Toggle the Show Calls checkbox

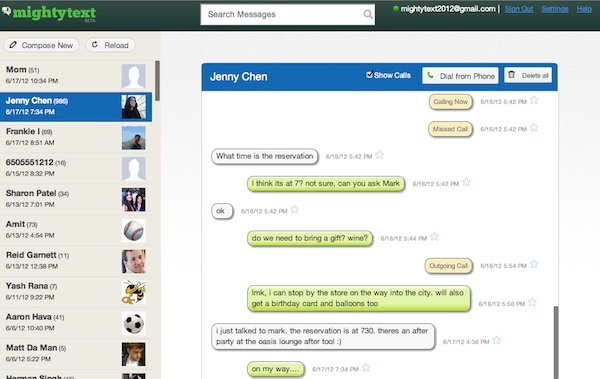(x=369, y=75)
